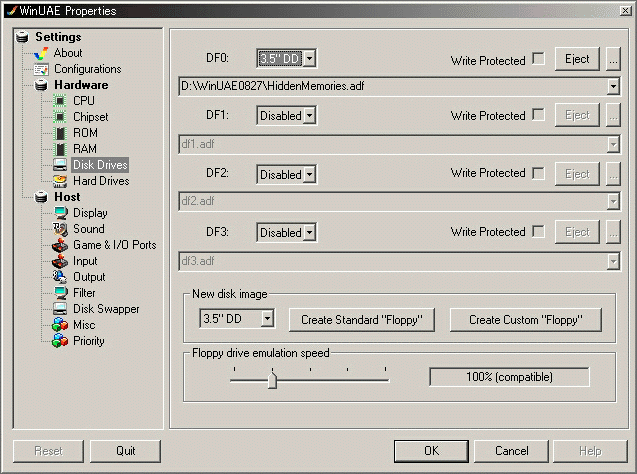This screenshot has height=474, width=637.
Task: Eject the disk in DF0
Action: point(577,59)
